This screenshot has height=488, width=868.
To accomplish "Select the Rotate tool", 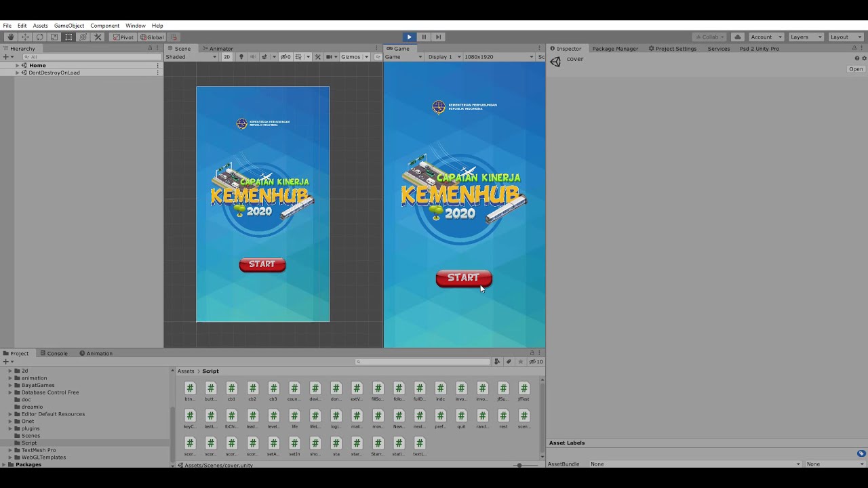I will [39, 37].
